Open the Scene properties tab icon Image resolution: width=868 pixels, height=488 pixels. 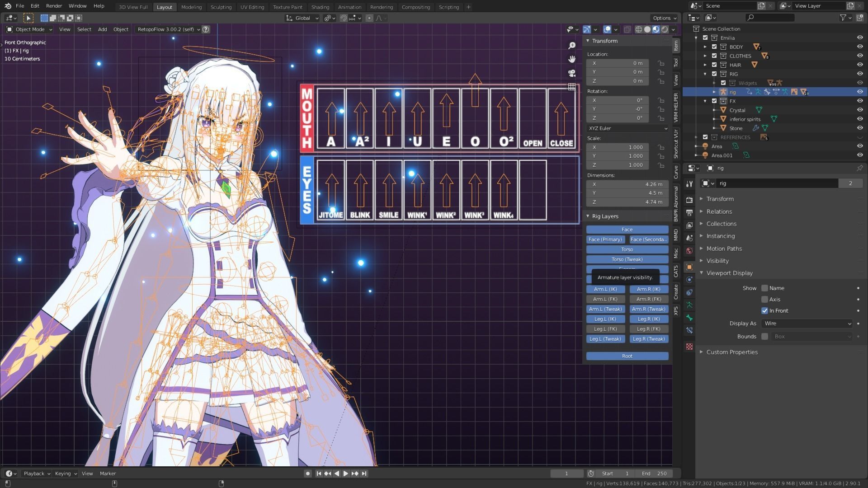pos(689,238)
